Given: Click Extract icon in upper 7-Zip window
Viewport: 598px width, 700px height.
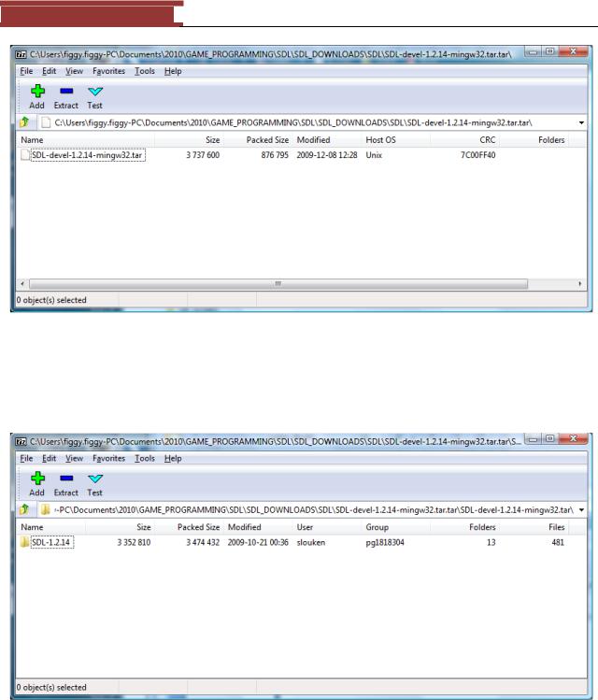Looking at the screenshot, I should 66,91.
